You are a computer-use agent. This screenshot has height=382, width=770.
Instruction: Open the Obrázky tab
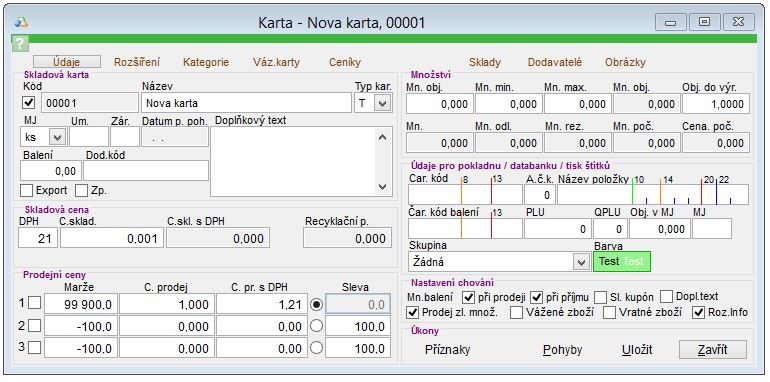[x=625, y=62]
